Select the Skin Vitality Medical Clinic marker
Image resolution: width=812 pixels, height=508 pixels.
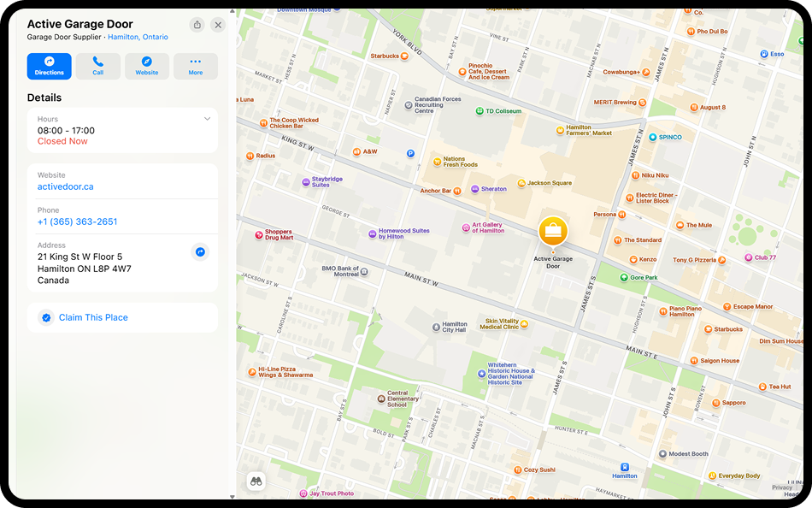click(524, 324)
